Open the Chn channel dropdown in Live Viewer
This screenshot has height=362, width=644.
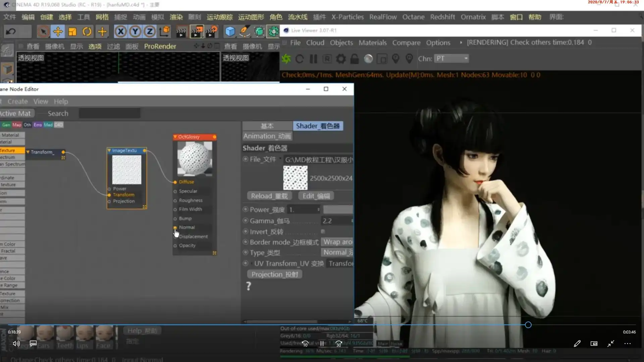451,59
